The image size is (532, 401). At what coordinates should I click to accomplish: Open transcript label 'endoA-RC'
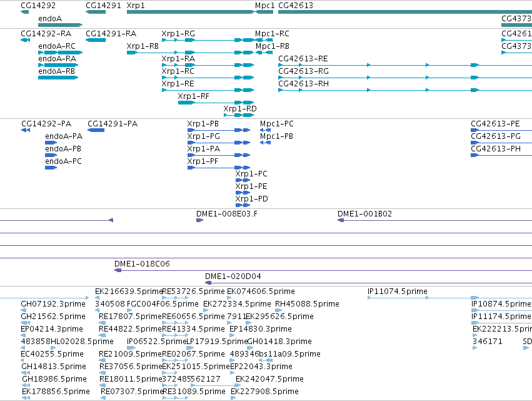[x=57, y=46]
